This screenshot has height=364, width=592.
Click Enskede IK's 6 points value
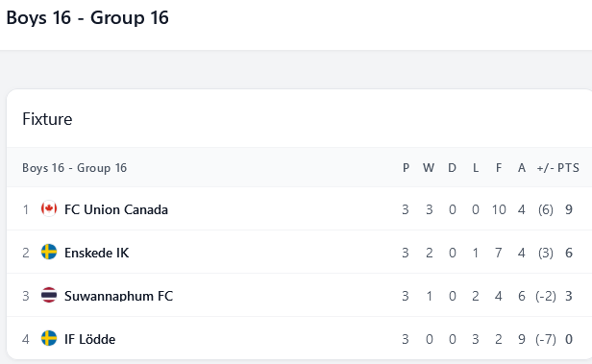569,253
